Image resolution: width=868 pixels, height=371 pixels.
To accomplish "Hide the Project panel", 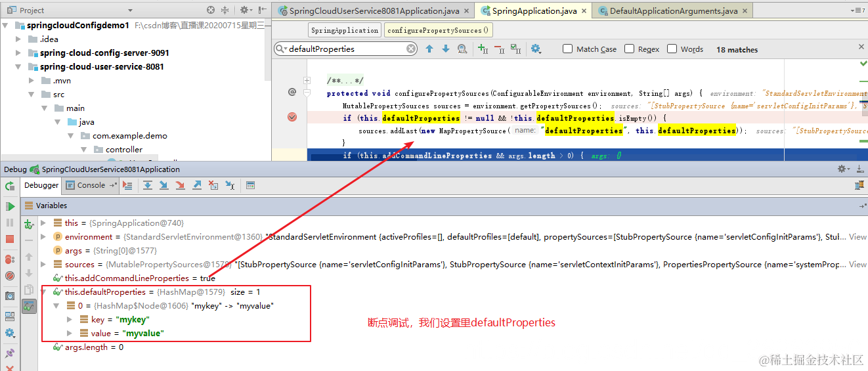I will coord(263,10).
